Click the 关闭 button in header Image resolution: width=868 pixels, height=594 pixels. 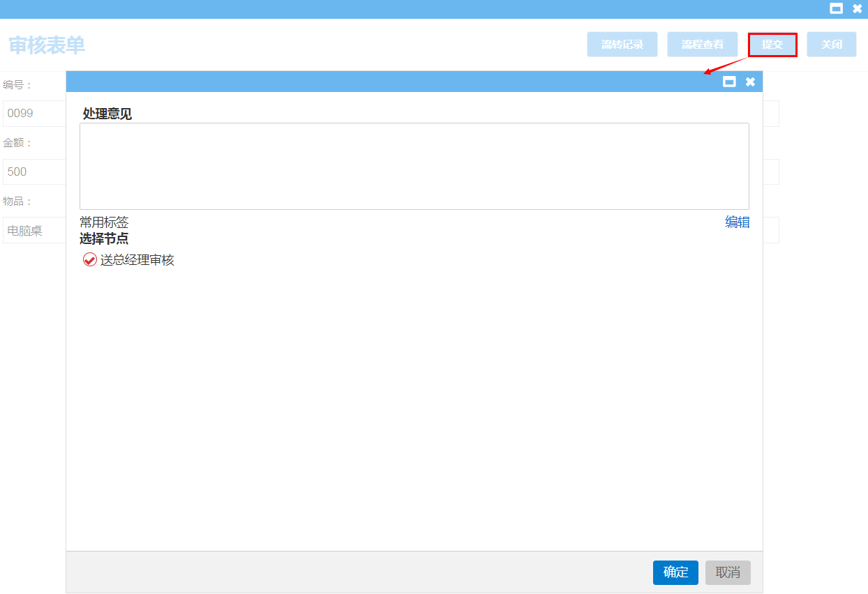tap(831, 45)
